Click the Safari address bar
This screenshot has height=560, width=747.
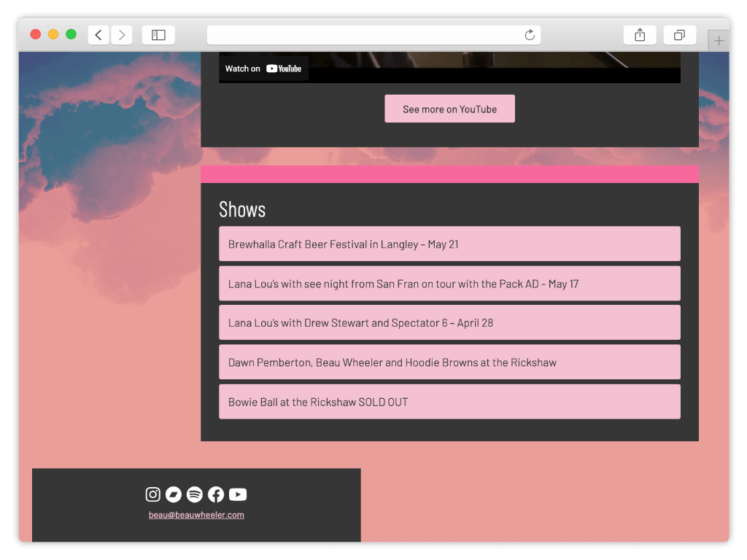tap(365, 35)
